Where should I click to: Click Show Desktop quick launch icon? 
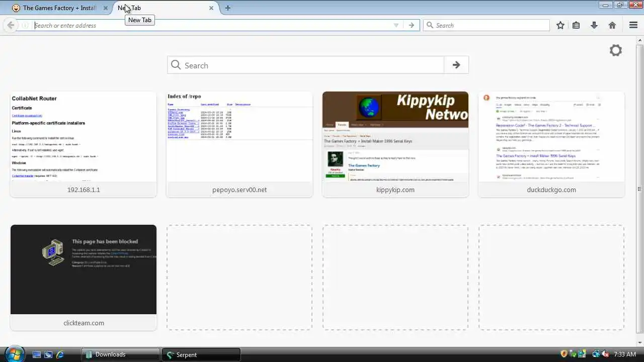tap(36, 354)
